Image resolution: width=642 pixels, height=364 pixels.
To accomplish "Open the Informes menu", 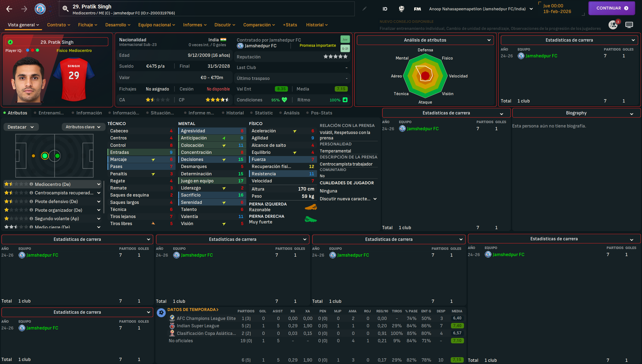I will click(195, 25).
